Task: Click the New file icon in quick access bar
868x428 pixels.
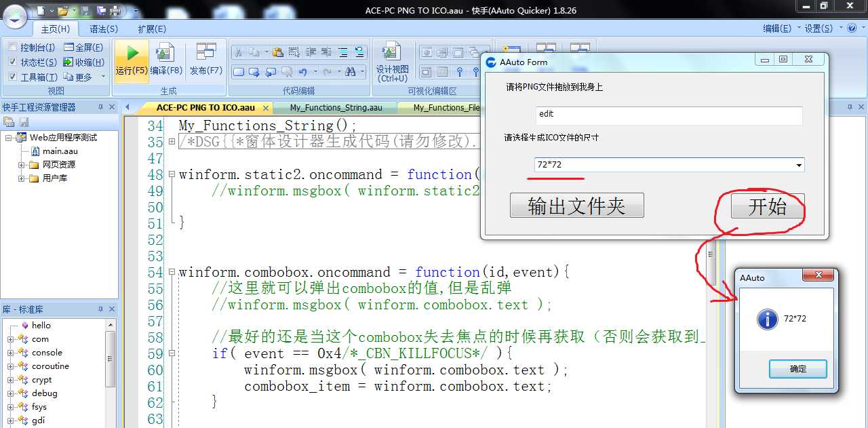Action: 41,10
